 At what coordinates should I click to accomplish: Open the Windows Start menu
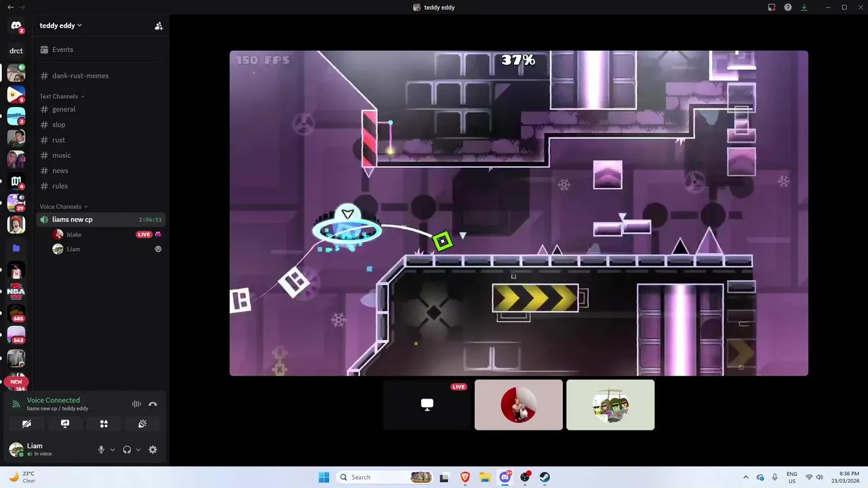(323, 477)
